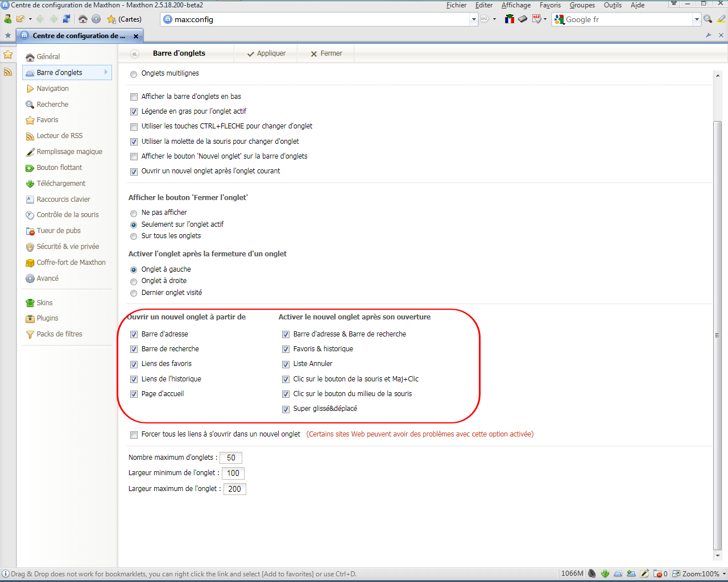Click the star icon left of the tab
728x582 pixels.
tap(8, 35)
